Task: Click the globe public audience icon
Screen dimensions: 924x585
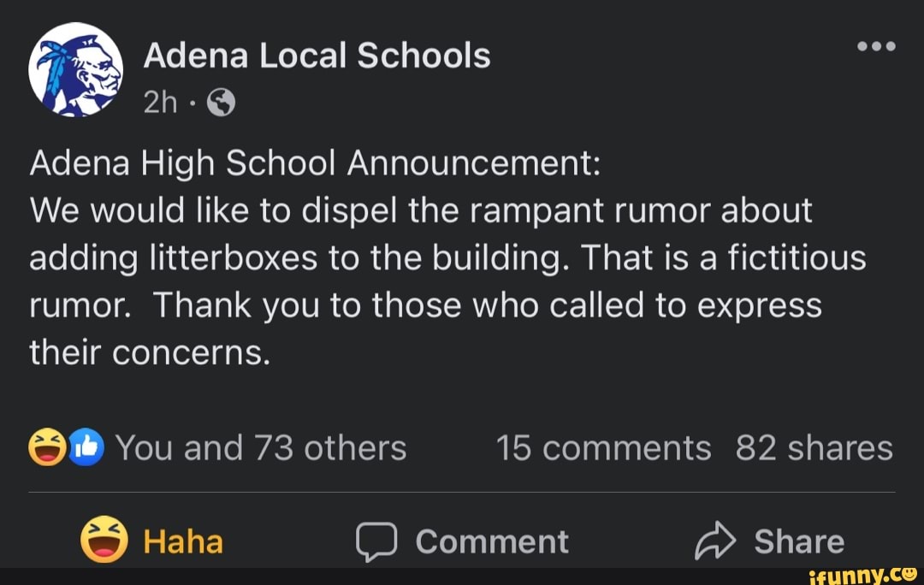Action: coord(221,103)
